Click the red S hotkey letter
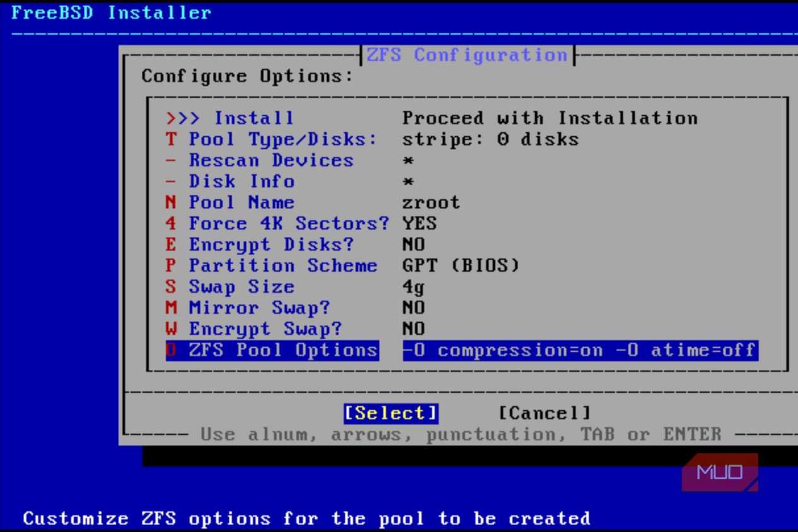 pos(171,287)
